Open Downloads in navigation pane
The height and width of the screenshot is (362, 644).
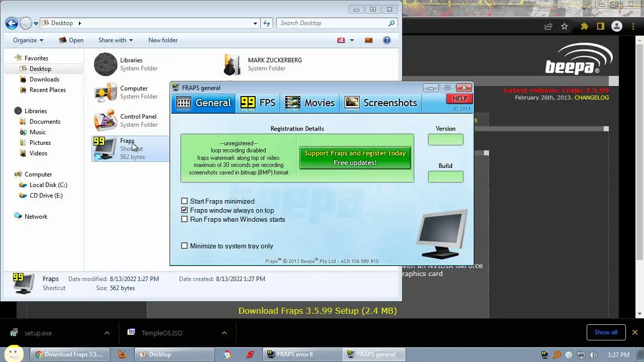point(44,79)
